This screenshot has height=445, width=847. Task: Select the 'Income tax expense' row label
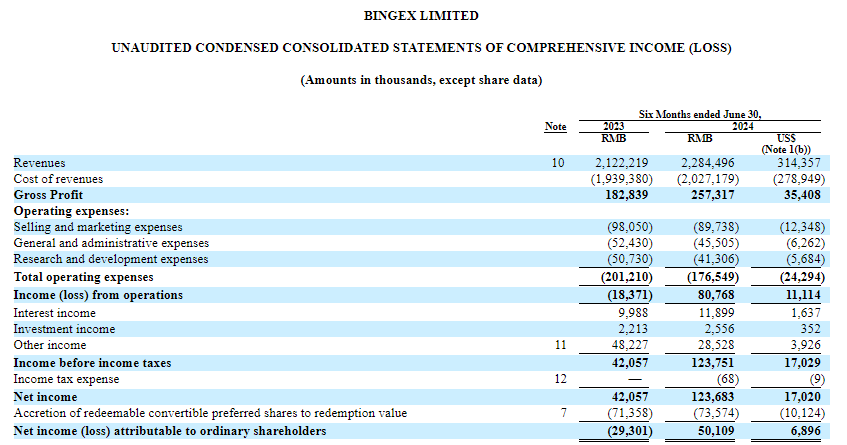(x=66, y=379)
